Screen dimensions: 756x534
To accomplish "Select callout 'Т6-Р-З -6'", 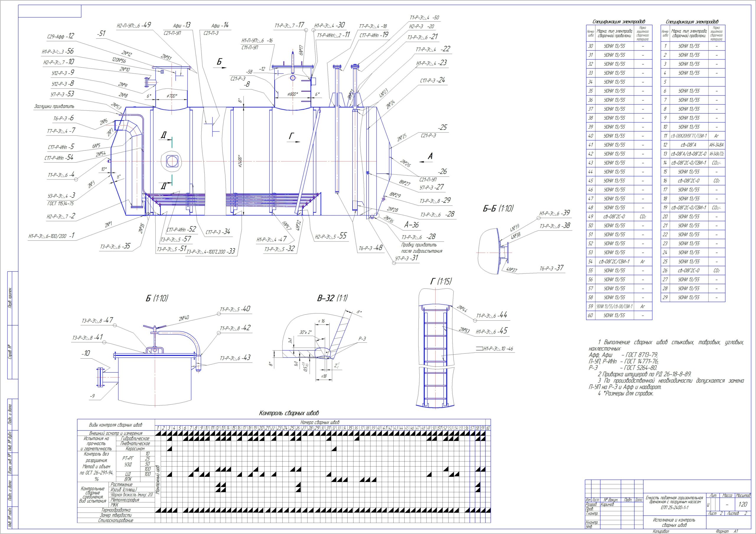I will (x=63, y=118).
